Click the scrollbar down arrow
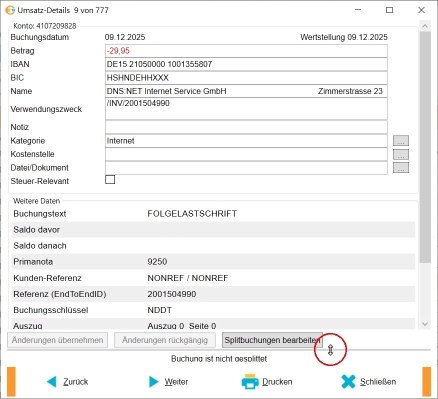 425,324
